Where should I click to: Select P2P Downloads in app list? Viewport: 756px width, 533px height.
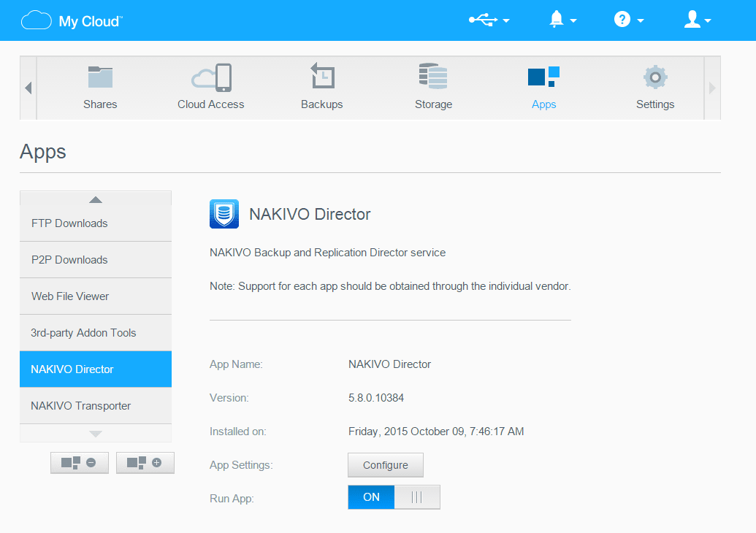(x=96, y=260)
